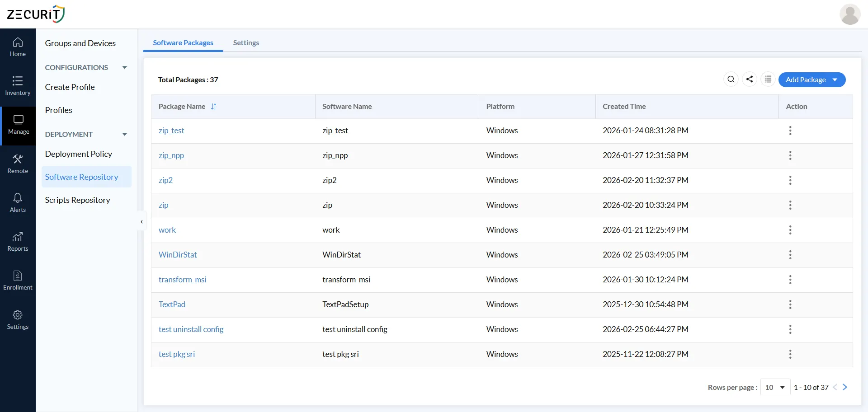Collapse the DEPLOYMENT section

(x=124, y=134)
